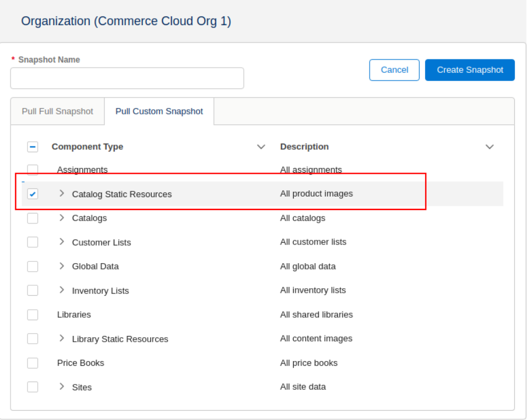
Task: Expand the Inventory Lists row chevron
Action: click(x=62, y=290)
